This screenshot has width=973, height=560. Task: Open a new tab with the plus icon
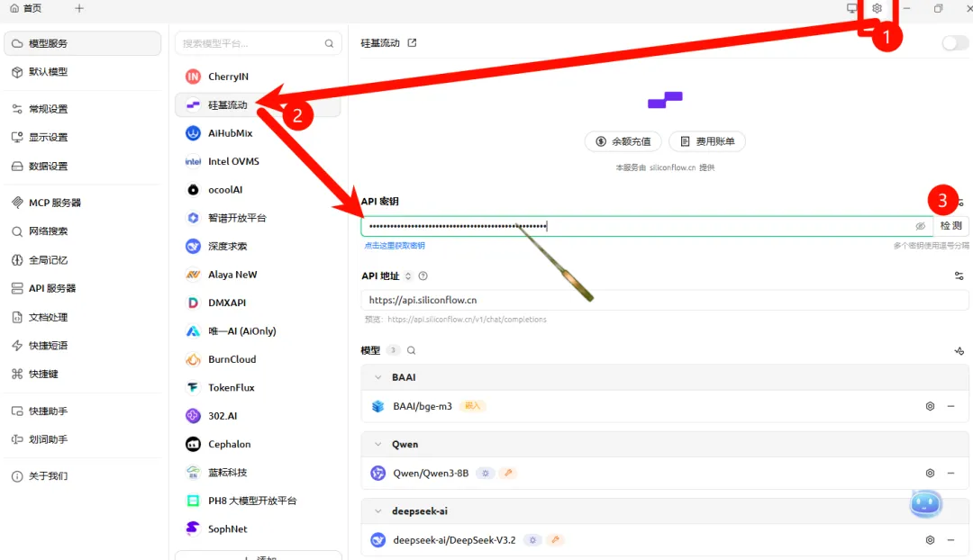pyautogui.click(x=78, y=8)
